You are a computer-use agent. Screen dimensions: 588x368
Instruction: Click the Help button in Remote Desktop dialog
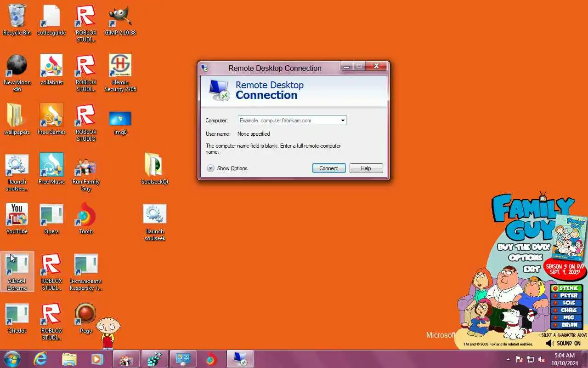click(366, 168)
